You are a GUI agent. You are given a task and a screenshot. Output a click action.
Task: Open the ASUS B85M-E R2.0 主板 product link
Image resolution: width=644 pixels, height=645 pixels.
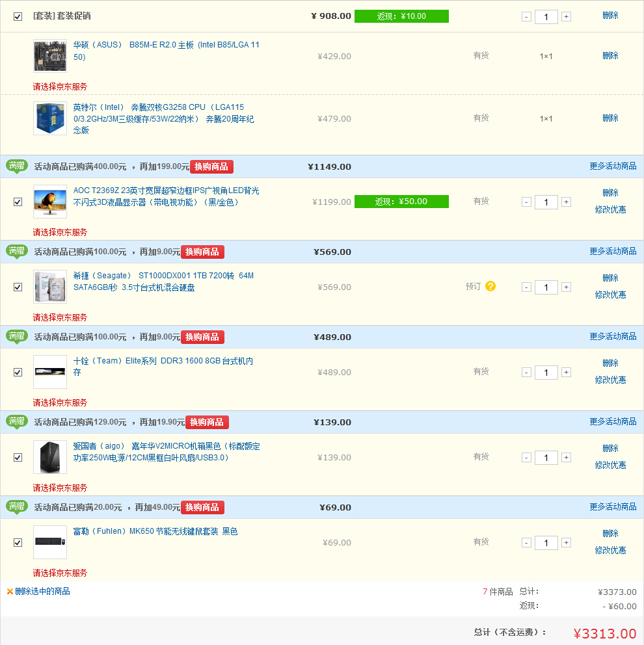pos(167,51)
